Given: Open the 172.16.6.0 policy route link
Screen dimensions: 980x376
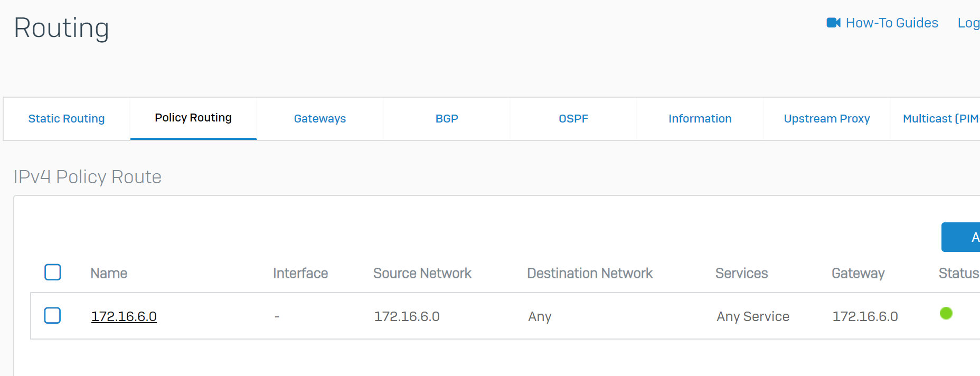Looking at the screenshot, I should click(x=124, y=316).
